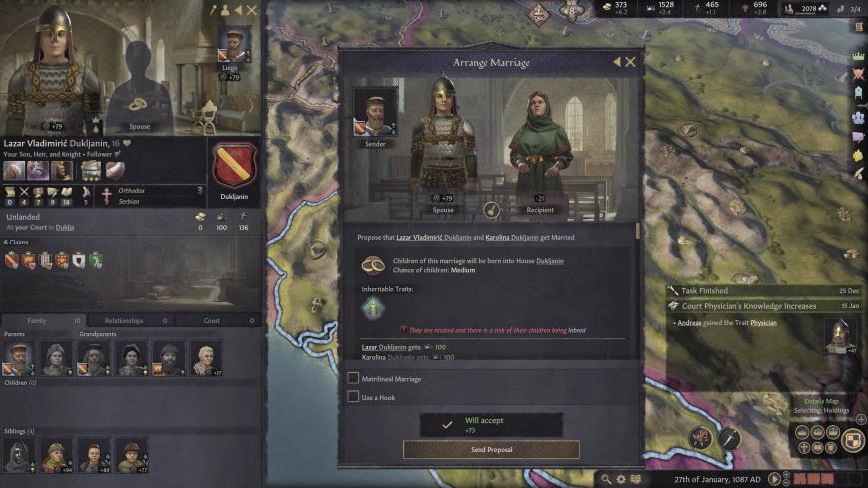The image size is (868, 488).
Task: Enable the Matrilineal Marriage checkbox
Action: pos(353,378)
